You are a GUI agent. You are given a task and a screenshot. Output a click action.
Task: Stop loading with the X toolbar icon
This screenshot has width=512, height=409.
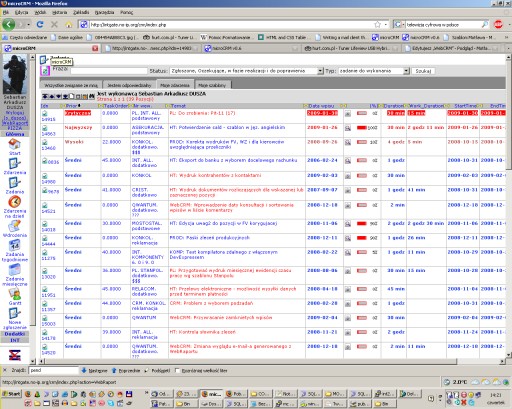pyautogui.click(x=54, y=24)
